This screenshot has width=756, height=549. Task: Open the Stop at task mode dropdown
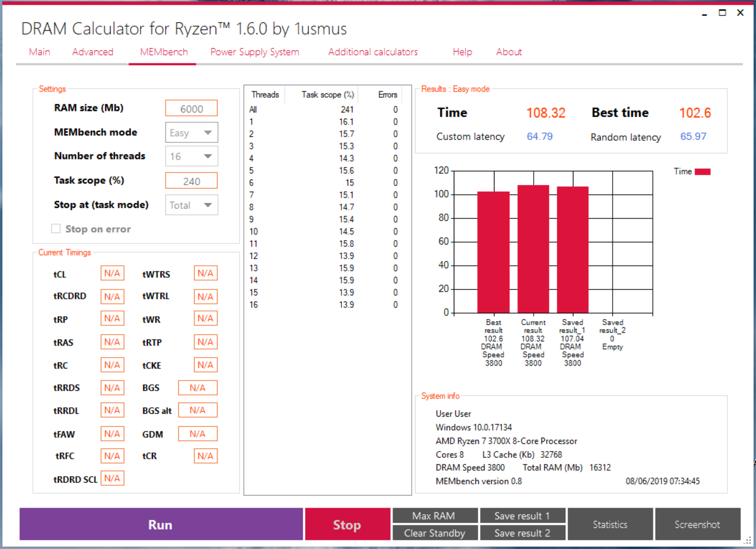point(191,205)
